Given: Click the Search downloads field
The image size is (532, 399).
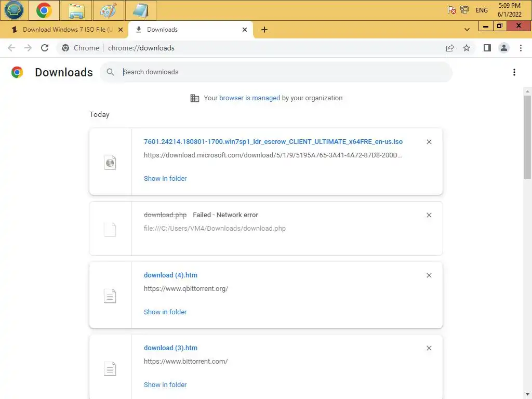Looking at the screenshot, I should [x=281, y=72].
